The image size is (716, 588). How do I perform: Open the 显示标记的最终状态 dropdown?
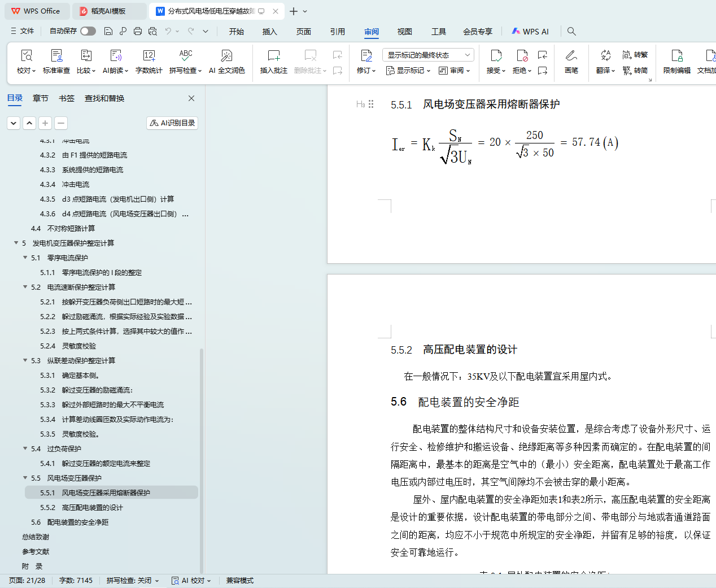(427, 55)
